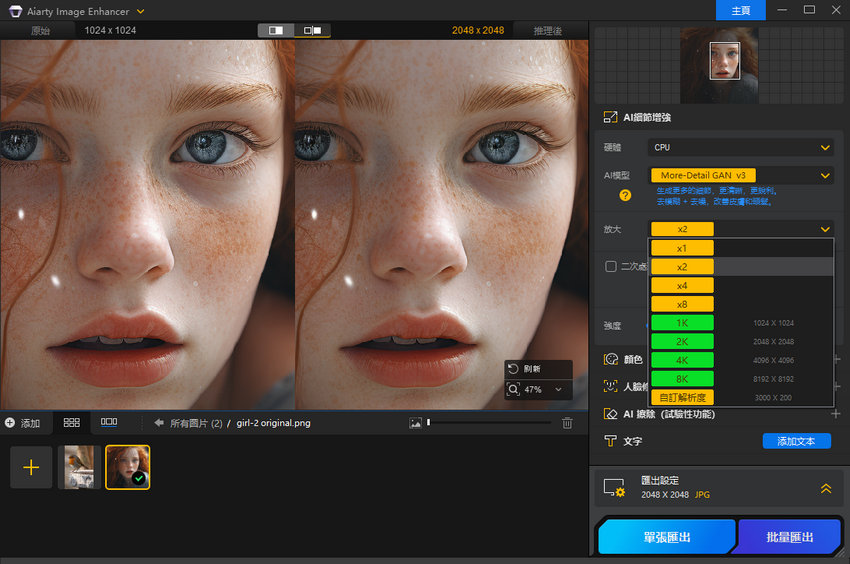Screen dimensions: 850x564
Task: Click the thumbnail size picture icon
Action: click(415, 423)
